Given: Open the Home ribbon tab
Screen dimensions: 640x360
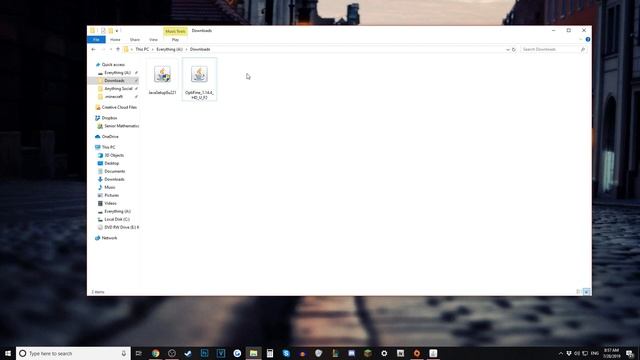Looking at the screenshot, I should tap(115, 40).
